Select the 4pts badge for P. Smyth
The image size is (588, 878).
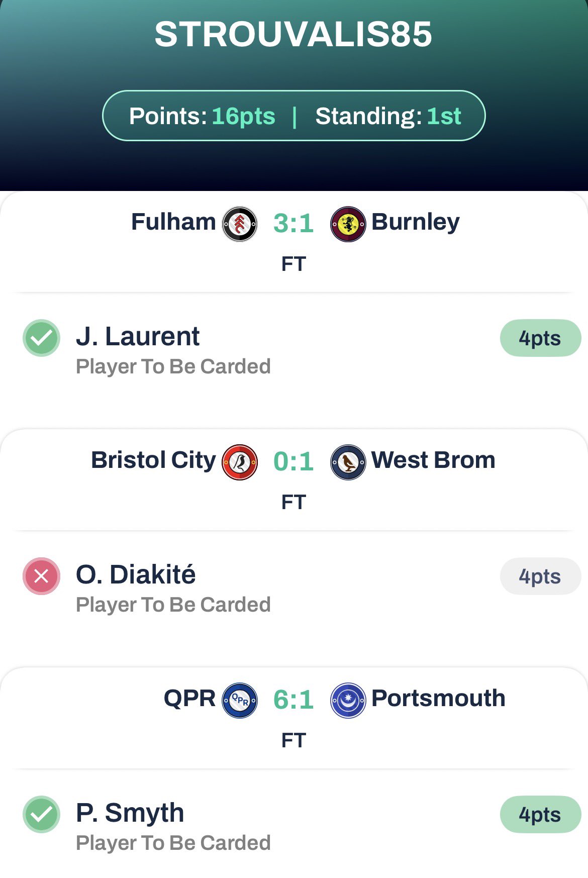[x=540, y=815]
